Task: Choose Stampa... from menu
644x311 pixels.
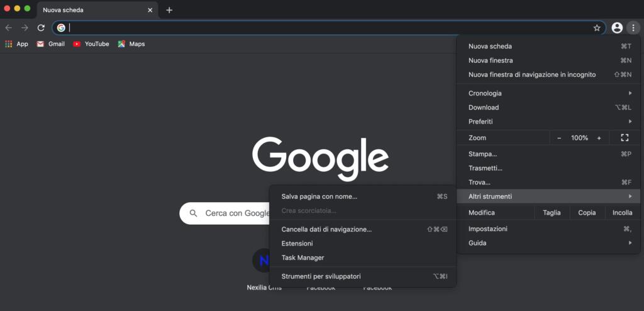Action: pos(550,154)
